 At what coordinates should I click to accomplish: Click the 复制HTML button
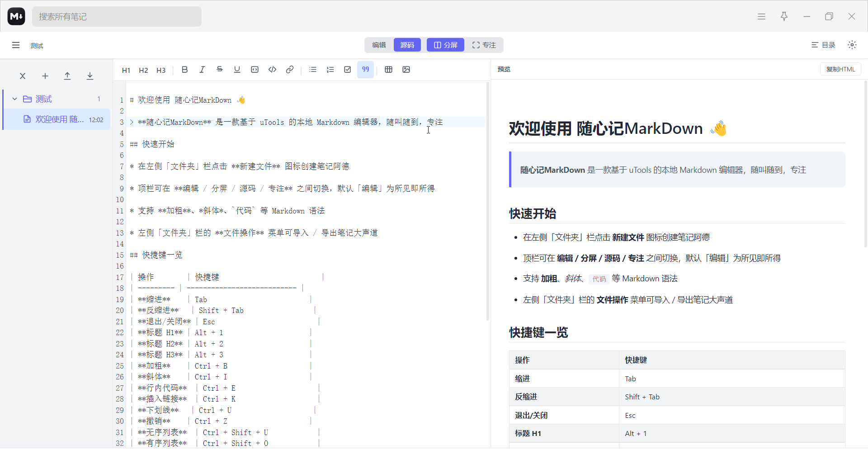click(840, 69)
